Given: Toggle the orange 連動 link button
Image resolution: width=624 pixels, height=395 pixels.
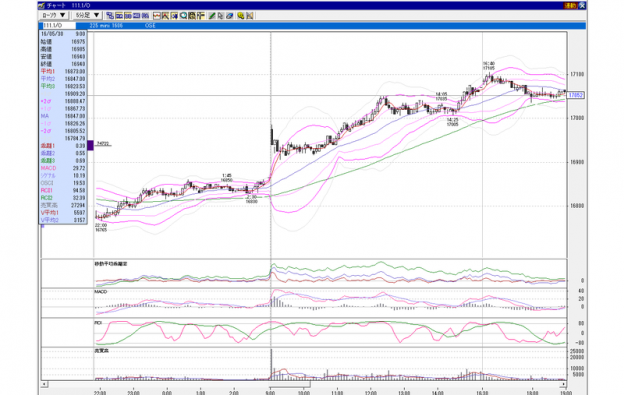Looking at the screenshot, I should (x=570, y=6).
